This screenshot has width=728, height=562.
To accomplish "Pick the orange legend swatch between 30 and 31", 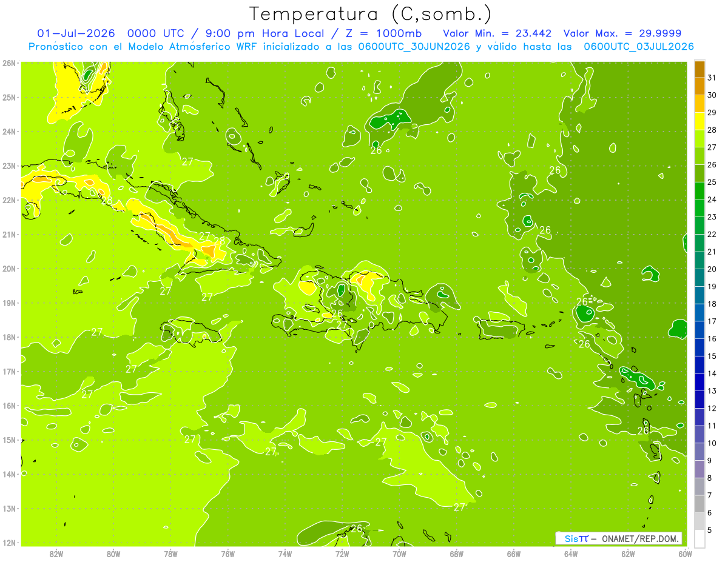I will tap(699, 86).
